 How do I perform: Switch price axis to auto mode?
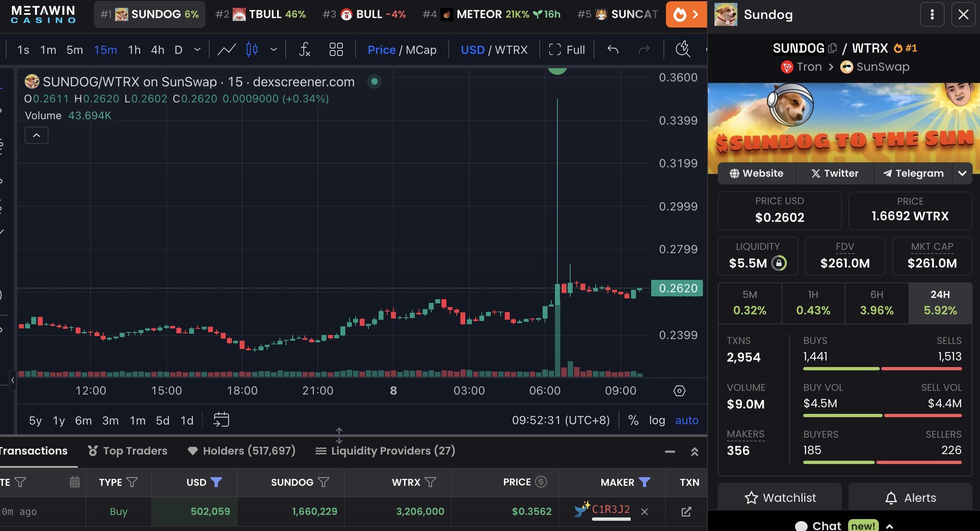pos(687,420)
